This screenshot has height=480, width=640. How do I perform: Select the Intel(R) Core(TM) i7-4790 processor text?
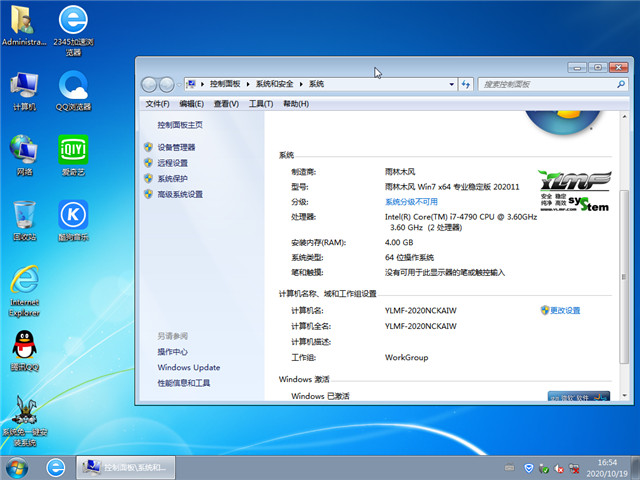coord(461,222)
